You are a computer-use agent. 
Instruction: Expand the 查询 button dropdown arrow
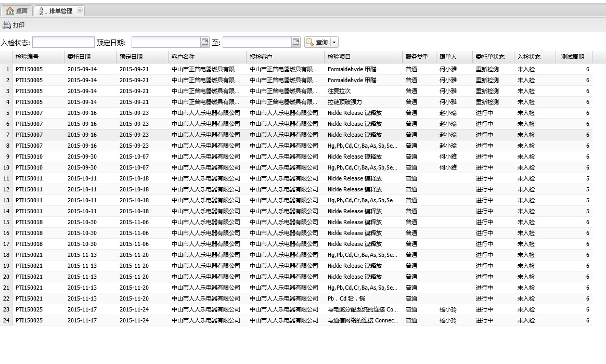click(334, 42)
